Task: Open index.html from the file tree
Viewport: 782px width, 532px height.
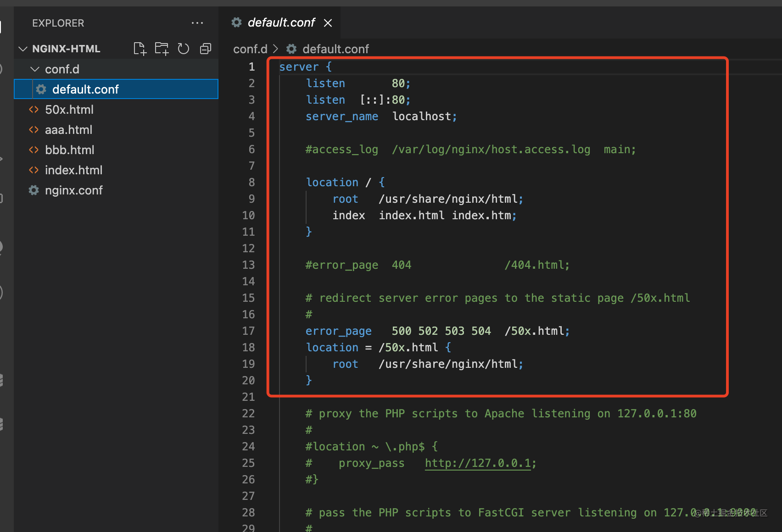Action: point(73,170)
